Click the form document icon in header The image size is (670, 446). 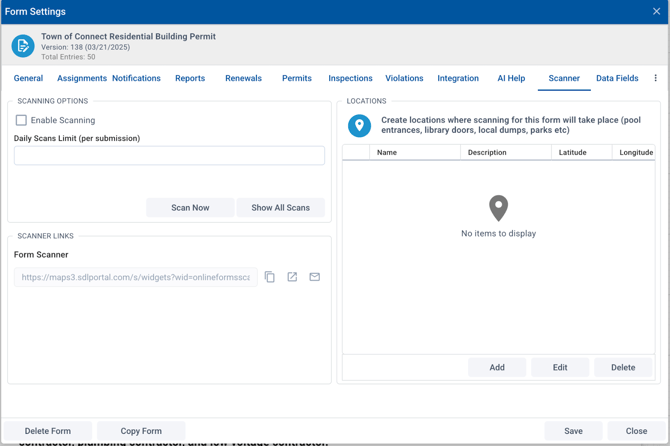(x=22, y=46)
